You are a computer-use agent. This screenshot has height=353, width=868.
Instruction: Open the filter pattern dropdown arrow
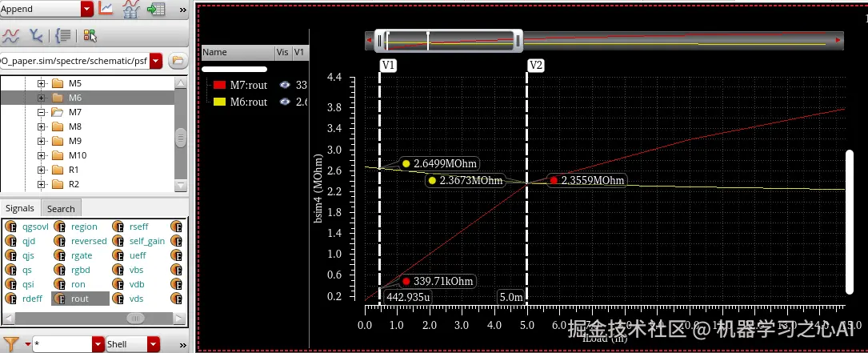(98, 344)
